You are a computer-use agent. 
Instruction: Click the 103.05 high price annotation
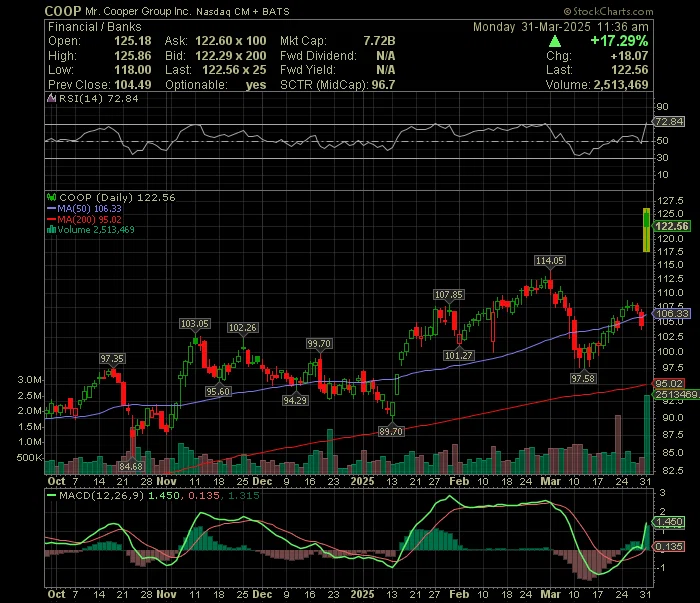(x=195, y=324)
